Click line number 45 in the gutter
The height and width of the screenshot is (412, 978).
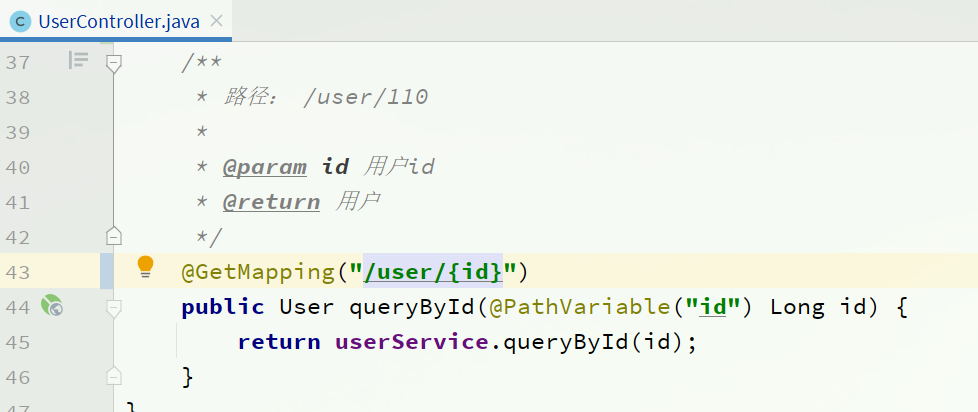tap(17, 342)
